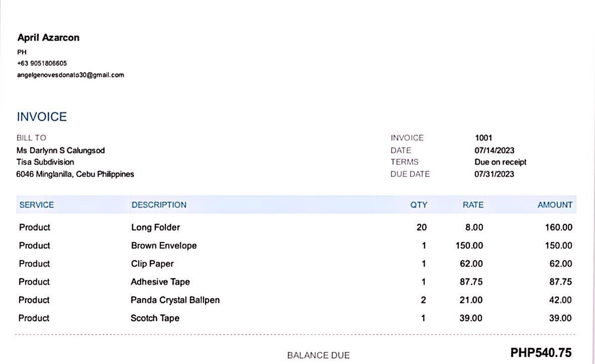Viewport: 595px width, 364px height.
Task: Click the due date 07/31/2023
Action: point(494,174)
